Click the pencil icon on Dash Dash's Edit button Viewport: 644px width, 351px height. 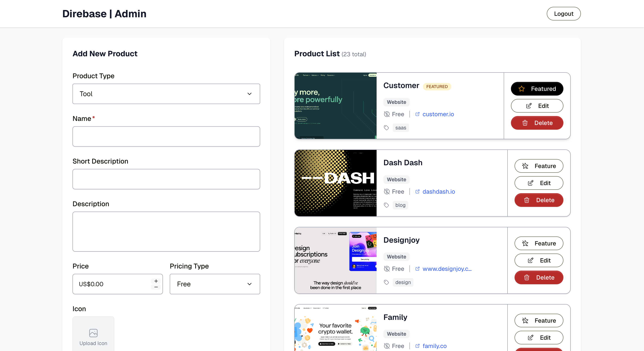pyautogui.click(x=531, y=183)
